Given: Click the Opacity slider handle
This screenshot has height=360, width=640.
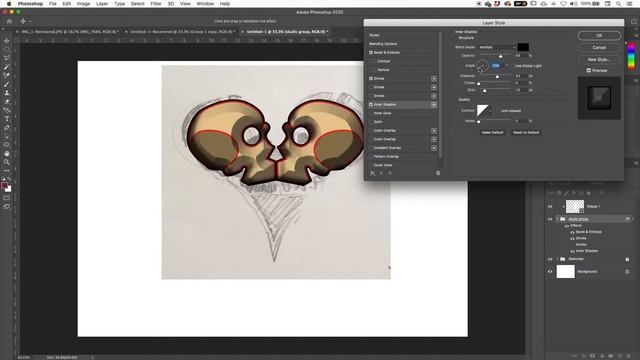Looking at the screenshot, I should click(500, 56).
